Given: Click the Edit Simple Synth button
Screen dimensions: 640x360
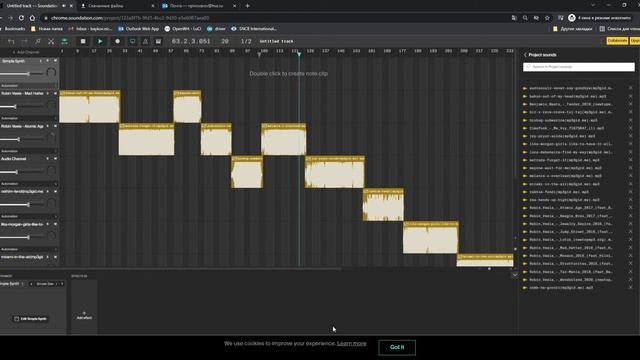Looking at the screenshot, I should click(31, 319).
